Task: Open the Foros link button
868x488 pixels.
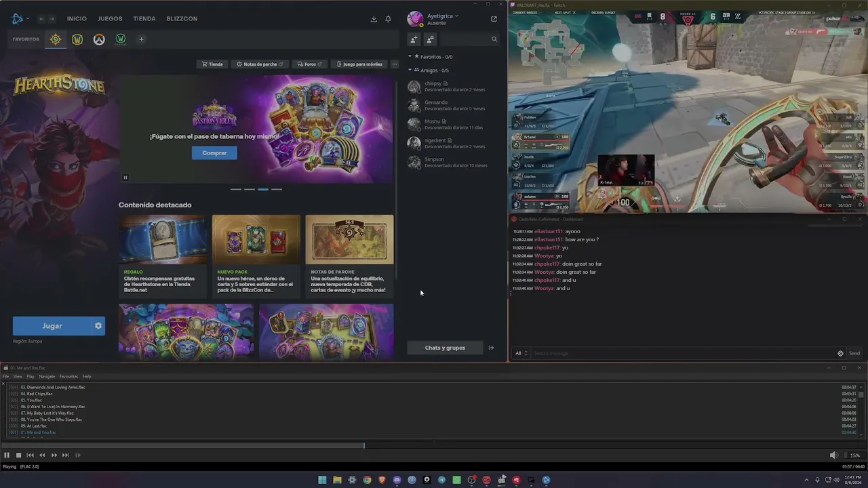Action: coord(309,64)
